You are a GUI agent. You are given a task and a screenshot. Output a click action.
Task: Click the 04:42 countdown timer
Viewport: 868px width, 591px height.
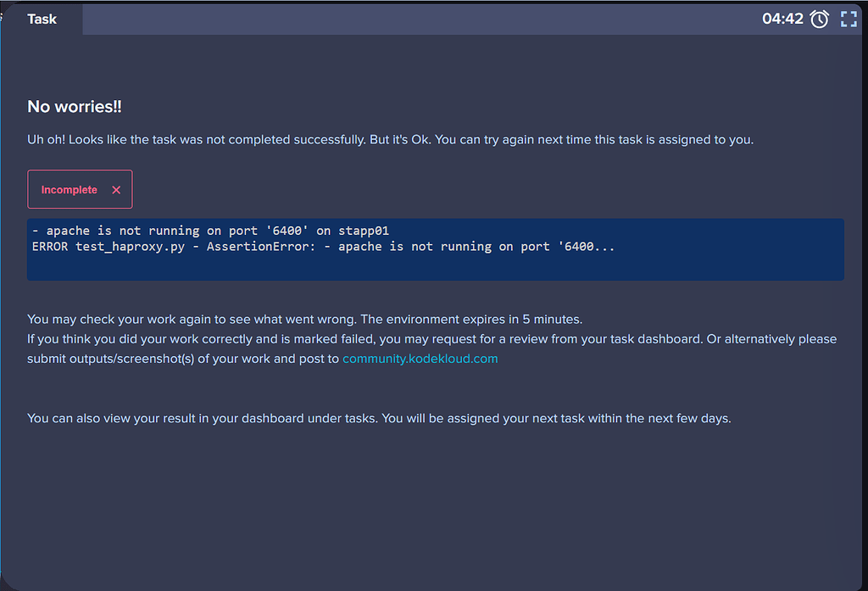pyautogui.click(x=782, y=19)
